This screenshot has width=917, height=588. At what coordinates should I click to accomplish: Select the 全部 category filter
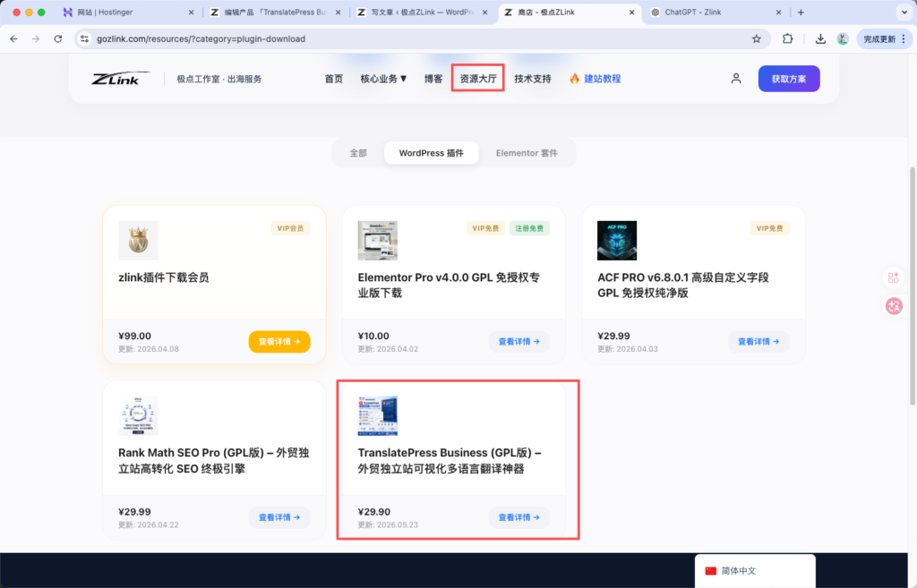pos(358,153)
